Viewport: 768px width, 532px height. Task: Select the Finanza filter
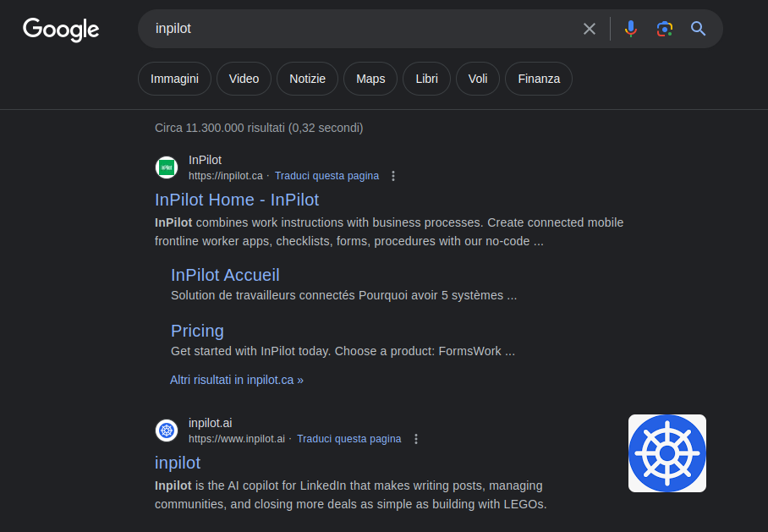tap(539, 79)
